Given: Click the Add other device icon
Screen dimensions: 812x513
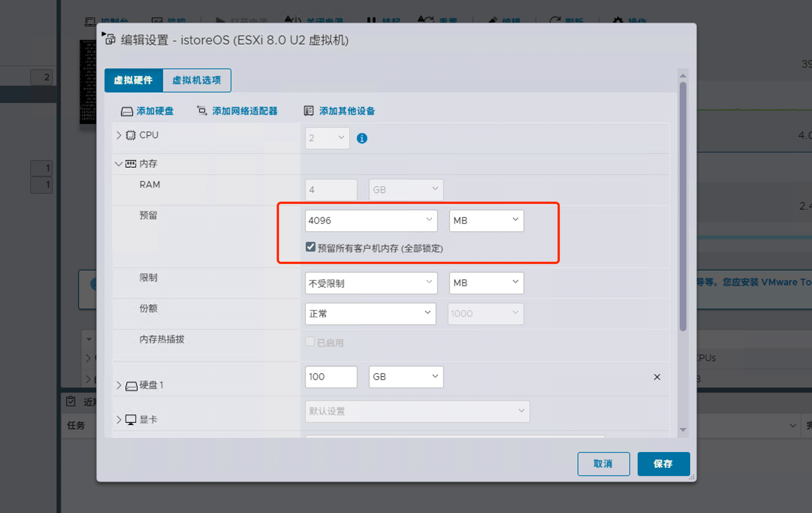Looking at the screenshot, I should coord(308,111).
